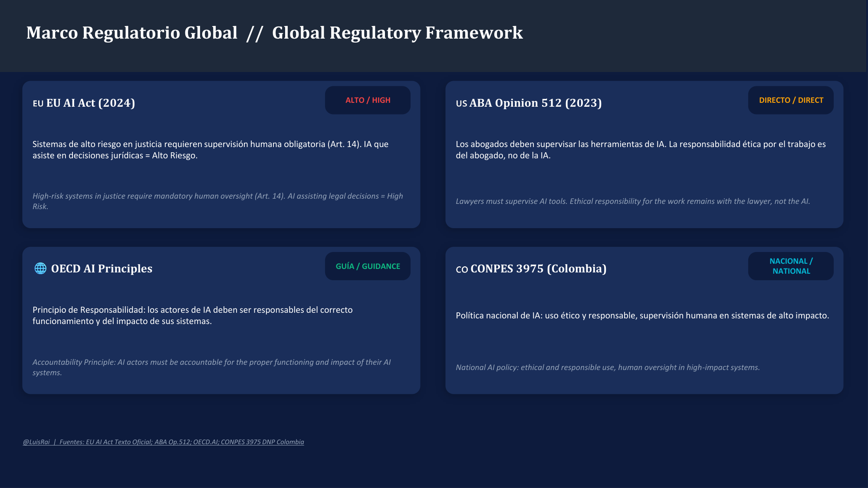The height and width of the screenshot is (488, 868).
Task: Select the heading EU AI Act (2024)
Action: point(84,103)
